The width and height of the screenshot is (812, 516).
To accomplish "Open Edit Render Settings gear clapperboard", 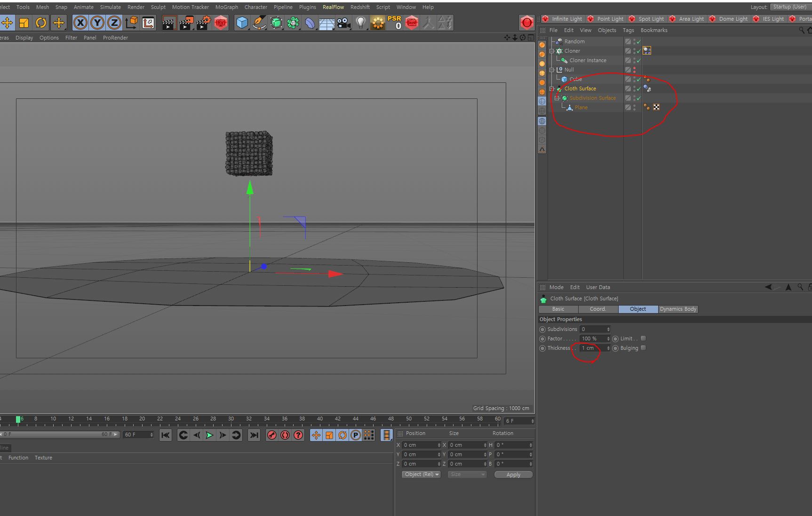I will [x=203, y=23].
